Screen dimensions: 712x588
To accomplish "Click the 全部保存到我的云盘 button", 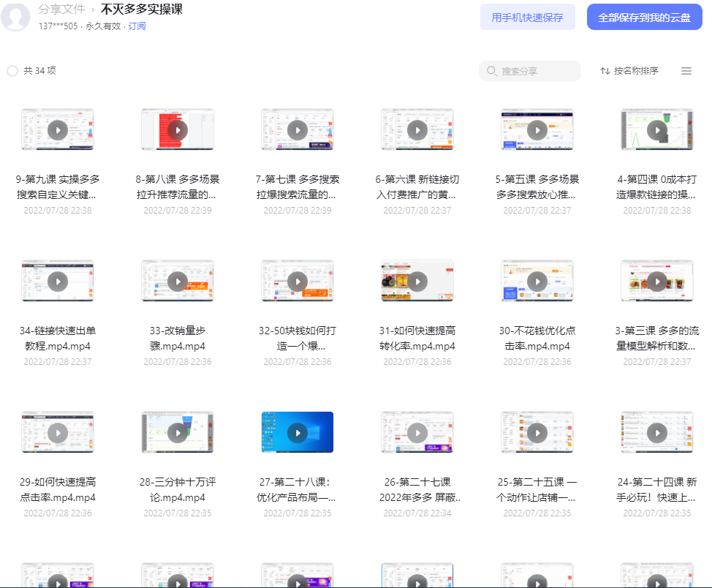I will [x=644, y=18].
